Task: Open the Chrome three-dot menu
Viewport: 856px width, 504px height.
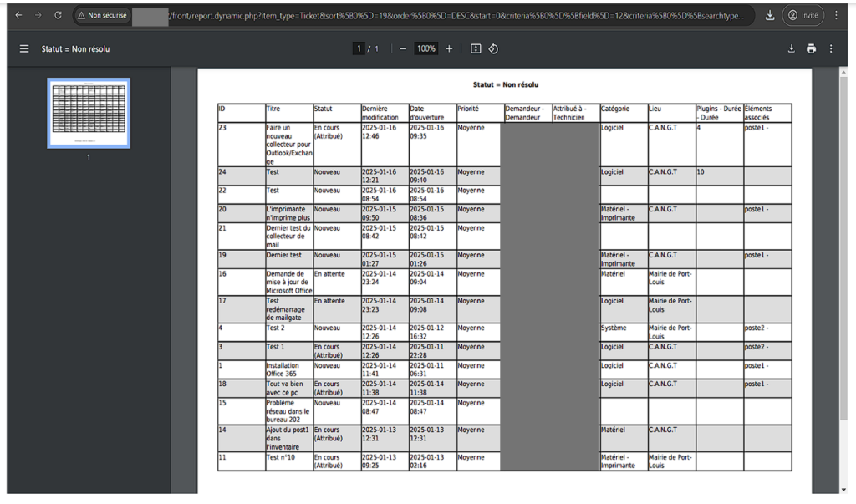Action: click(839, 15)
